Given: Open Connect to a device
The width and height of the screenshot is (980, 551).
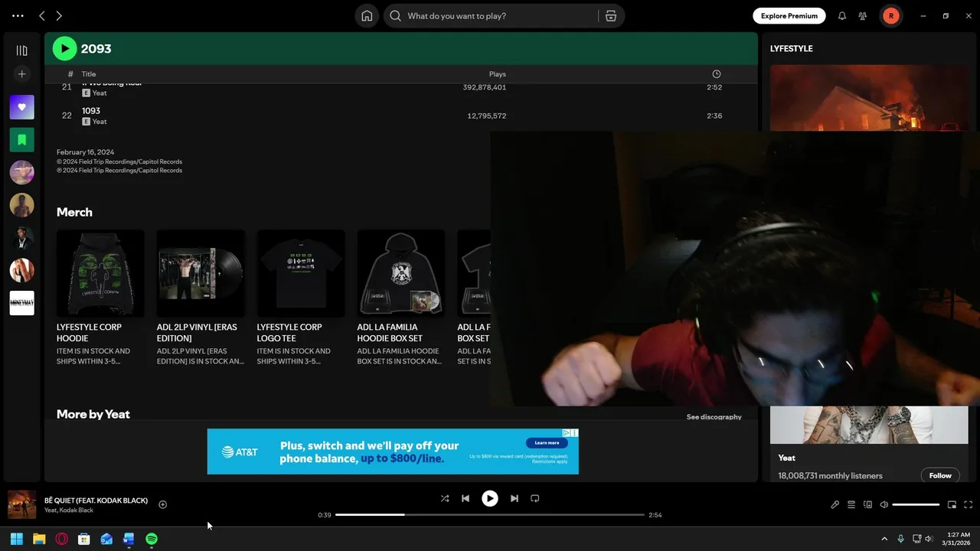Looking at the screenshot, I should coord(867,504).
